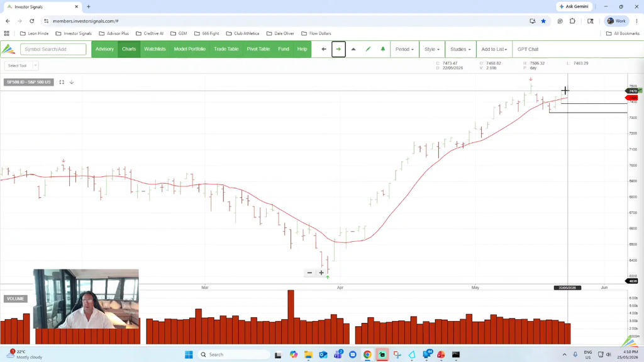Click the black up-triangle toolbar icon
This screenshot has height=362, width=644.
tap(353, 49)
